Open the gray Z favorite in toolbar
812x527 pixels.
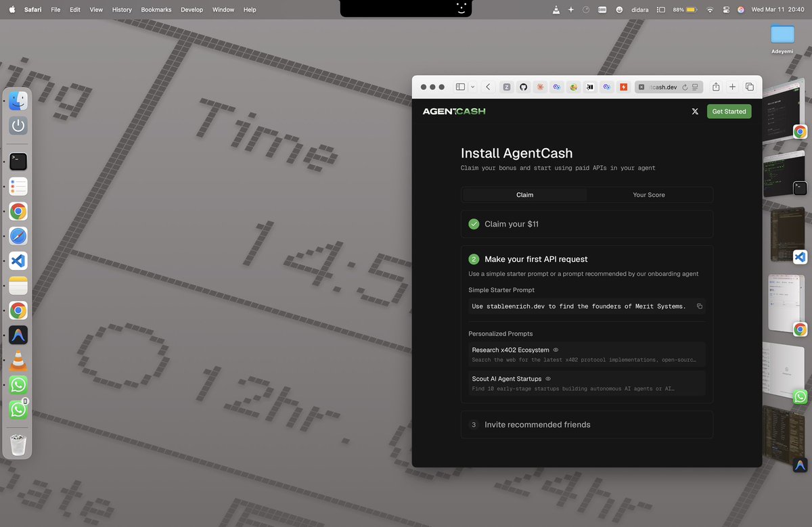click(x=506, y=87)
